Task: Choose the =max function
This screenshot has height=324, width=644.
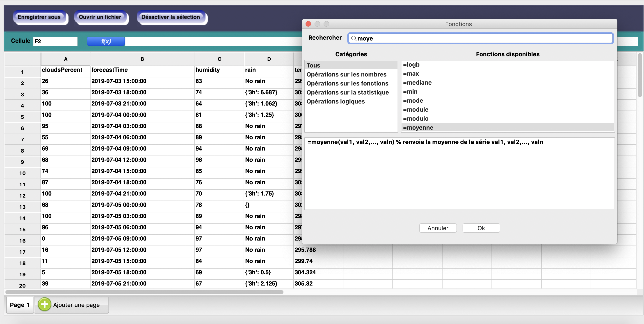Action: click(507, 74)
